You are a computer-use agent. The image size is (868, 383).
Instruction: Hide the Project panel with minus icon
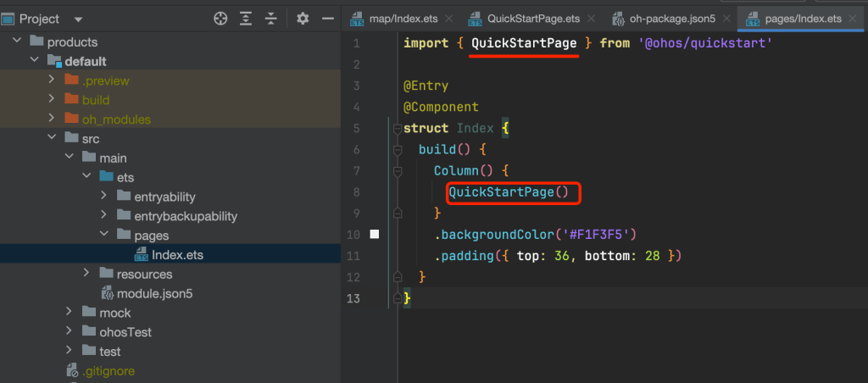(328, 19)
